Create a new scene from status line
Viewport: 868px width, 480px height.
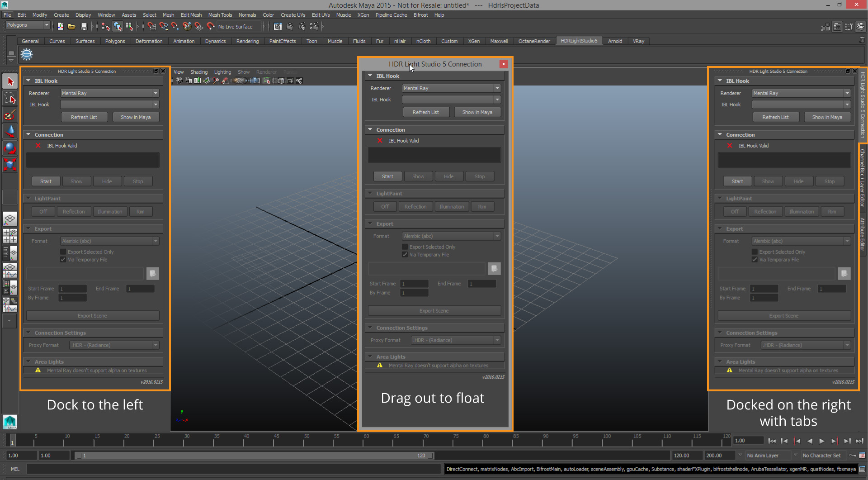[x=61, y=27]
